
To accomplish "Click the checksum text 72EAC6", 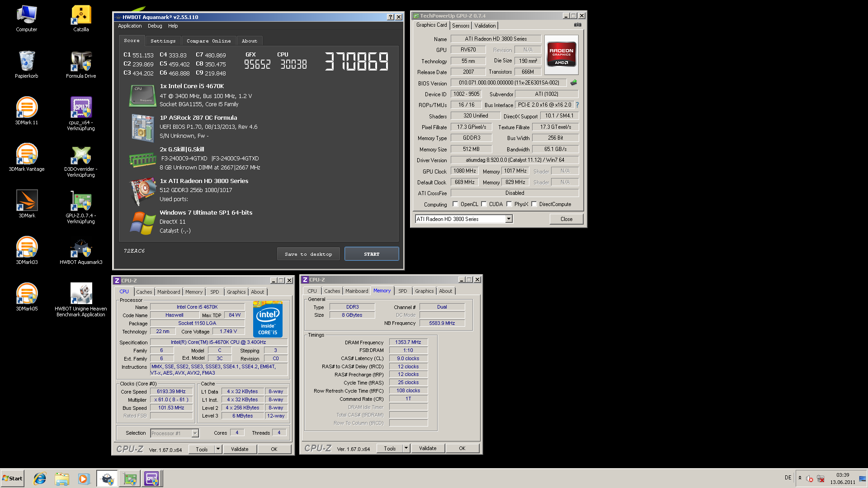I will pyautogui.click(x=134, y=251).
